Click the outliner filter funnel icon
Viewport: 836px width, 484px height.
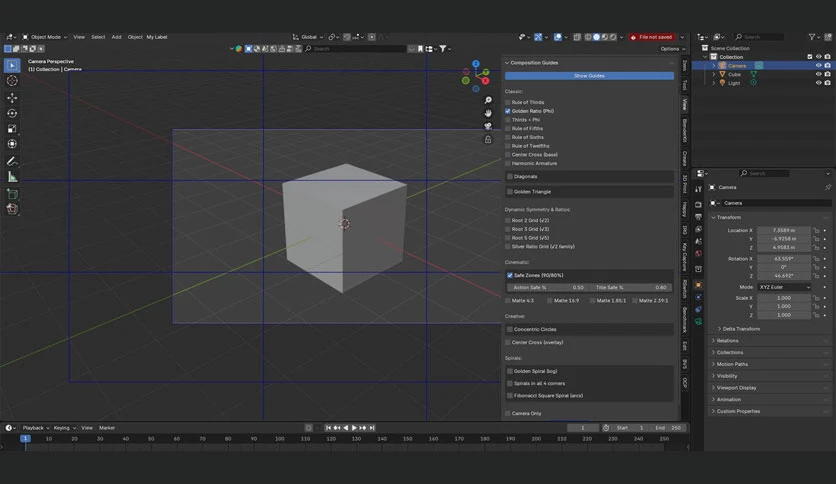[811, 37]
